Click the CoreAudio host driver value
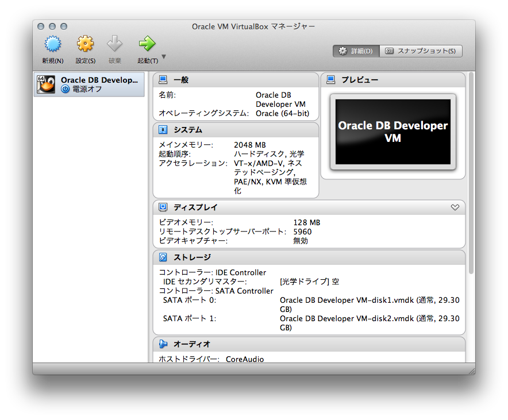 245,359
